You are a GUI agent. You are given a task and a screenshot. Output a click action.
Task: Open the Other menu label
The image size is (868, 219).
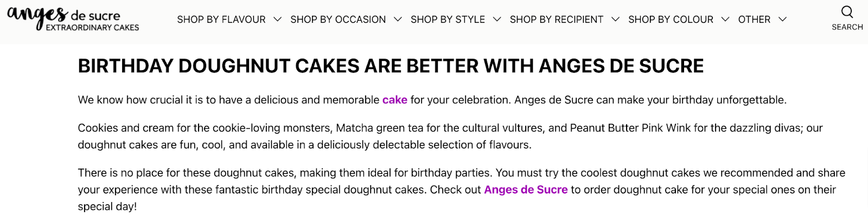coord(754,20)
